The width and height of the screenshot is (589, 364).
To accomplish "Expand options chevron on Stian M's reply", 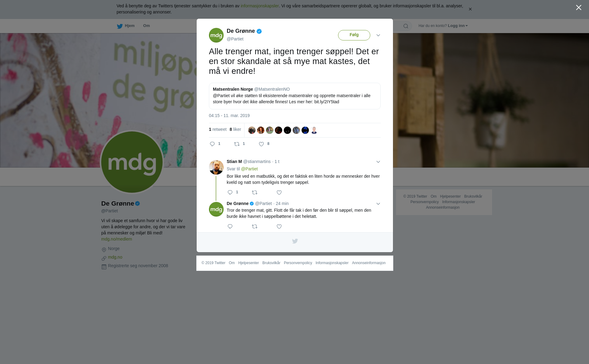I will click(378, 162).
